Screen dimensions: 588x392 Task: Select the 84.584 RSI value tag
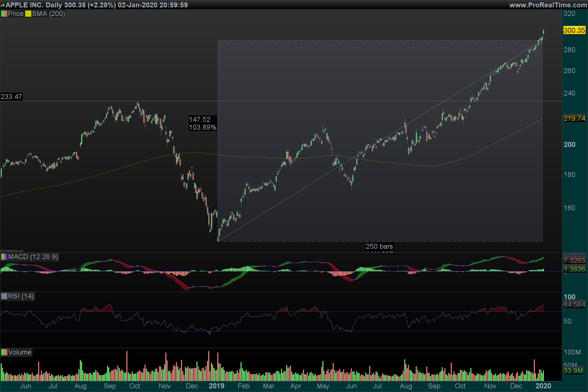(x=574, y=305)
